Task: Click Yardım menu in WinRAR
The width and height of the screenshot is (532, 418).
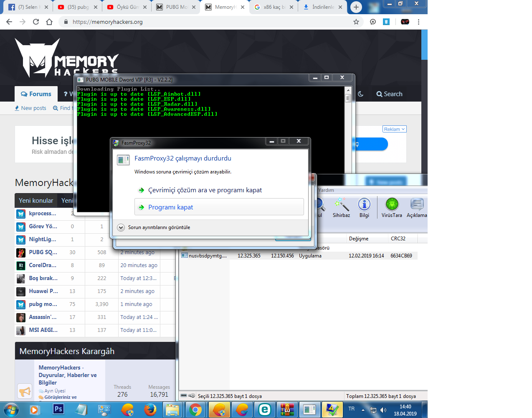Action: [x=326, y=190]
